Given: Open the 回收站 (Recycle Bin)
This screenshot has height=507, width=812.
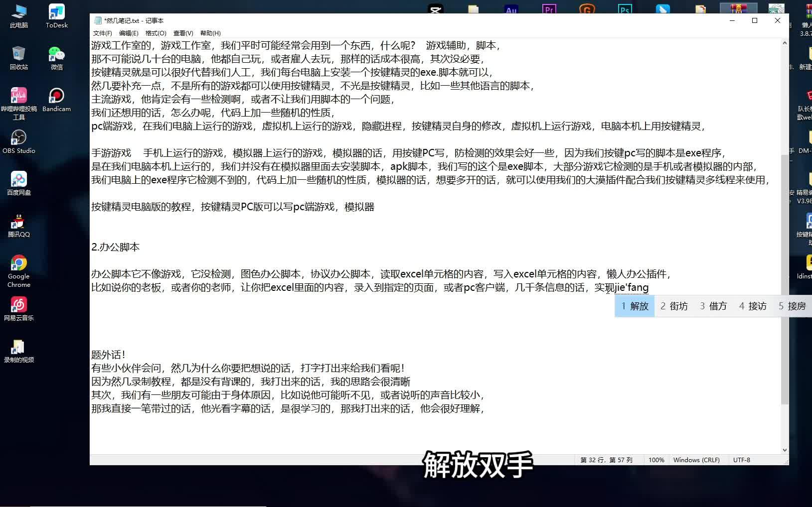Looking at the screenshot, I should click(x=18, y=56).
